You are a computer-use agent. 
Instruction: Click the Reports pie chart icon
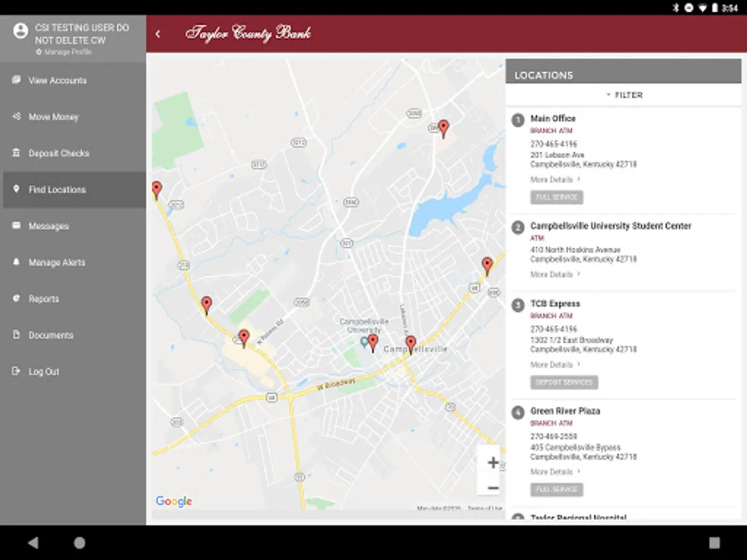(16, 298)
